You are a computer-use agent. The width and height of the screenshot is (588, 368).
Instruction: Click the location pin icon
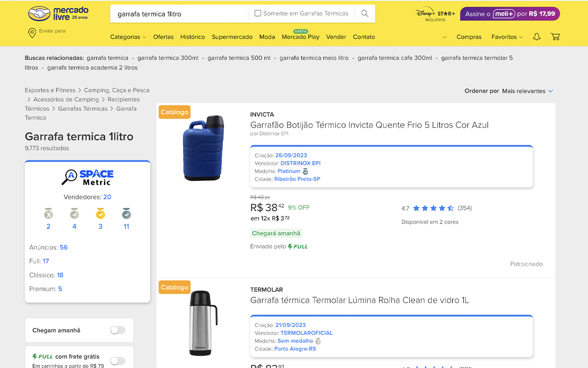[32, 33]
